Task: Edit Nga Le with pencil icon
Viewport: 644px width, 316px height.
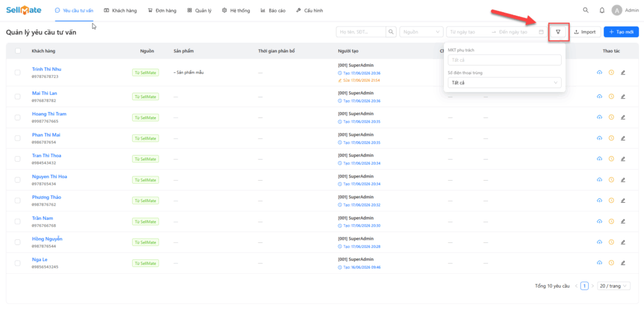Action: point(623,263)
